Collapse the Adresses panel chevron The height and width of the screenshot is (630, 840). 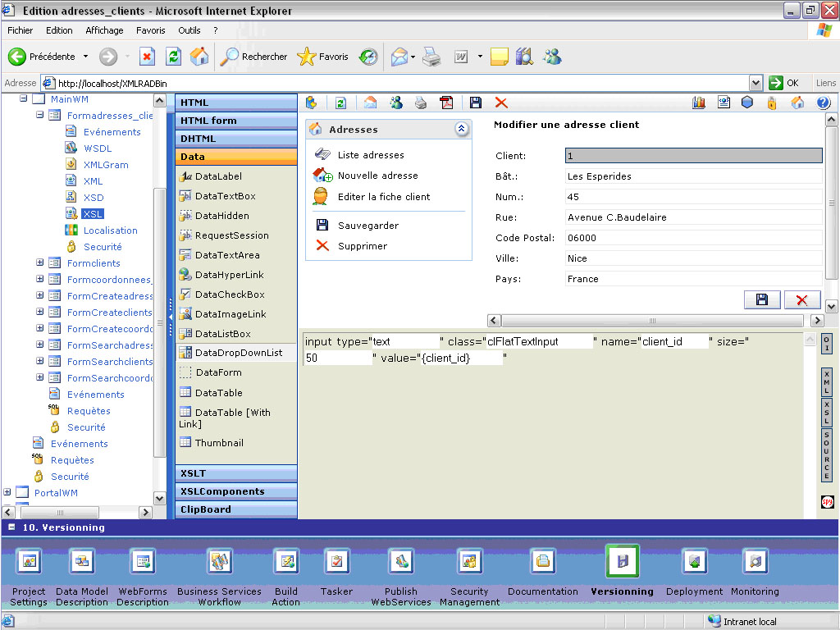[x=461, y=129]
